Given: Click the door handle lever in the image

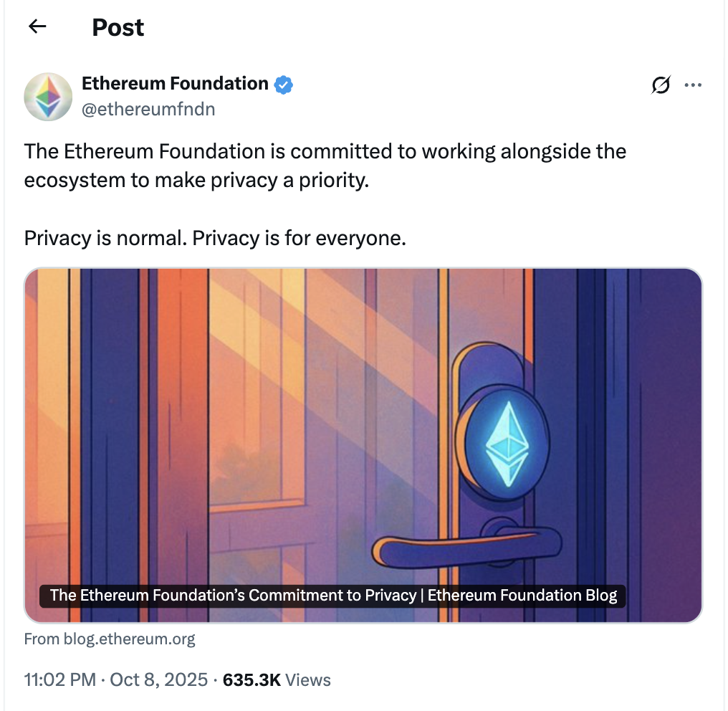Looking at the screenshot, I should (x=466, y=548).
